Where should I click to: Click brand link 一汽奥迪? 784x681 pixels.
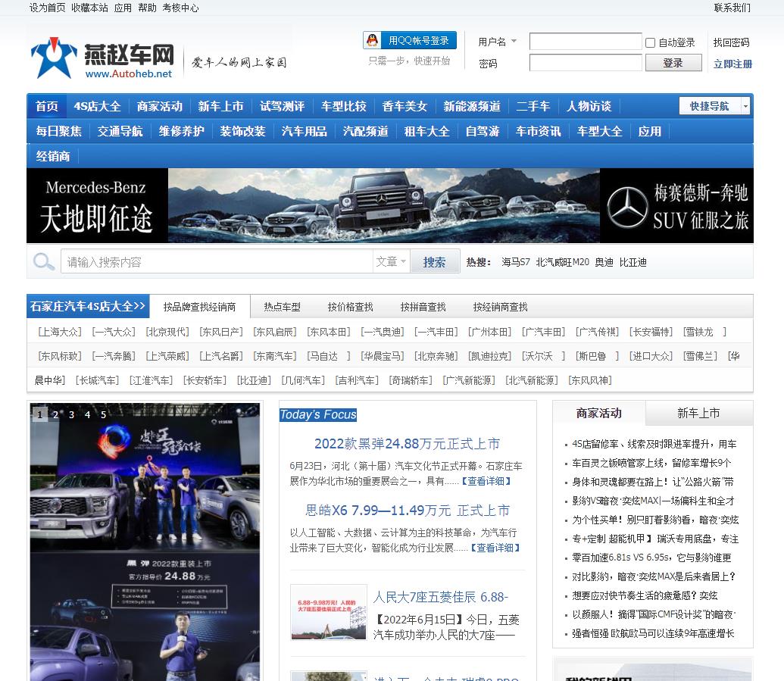click(x=382, y=332)
